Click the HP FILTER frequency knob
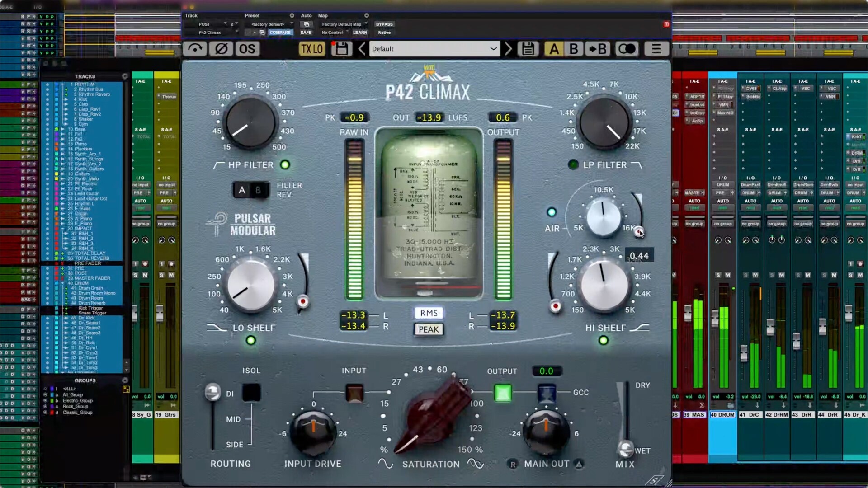Image resolution: width=868 pixels, height=488 pixels. coord(250,123)
